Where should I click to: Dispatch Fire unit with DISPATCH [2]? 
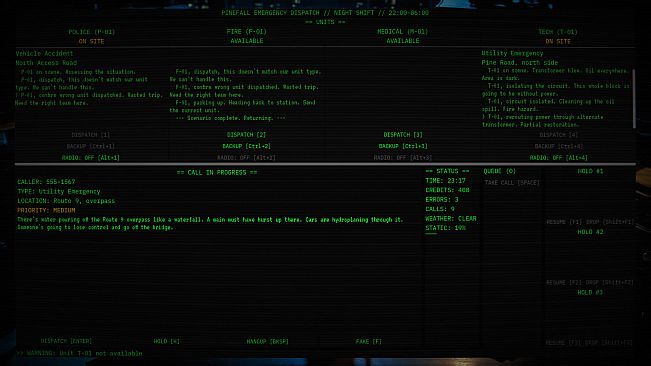pyautogui.click(x=246, y=135)
